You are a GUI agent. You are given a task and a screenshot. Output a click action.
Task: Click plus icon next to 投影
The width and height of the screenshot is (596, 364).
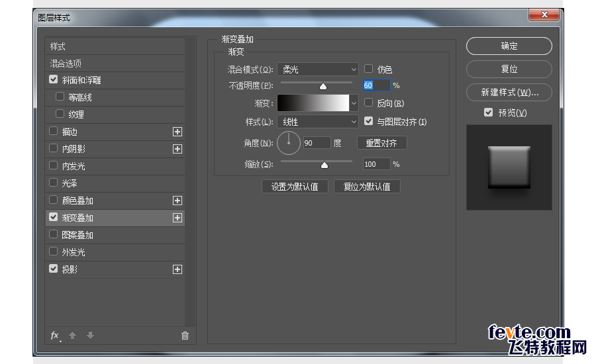tap(177, 269)
